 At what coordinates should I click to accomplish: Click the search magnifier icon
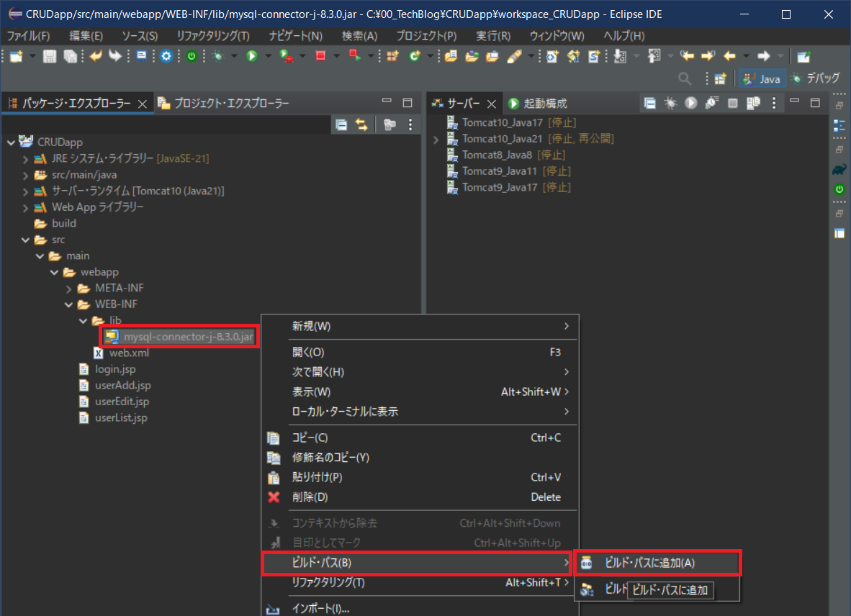685,79
